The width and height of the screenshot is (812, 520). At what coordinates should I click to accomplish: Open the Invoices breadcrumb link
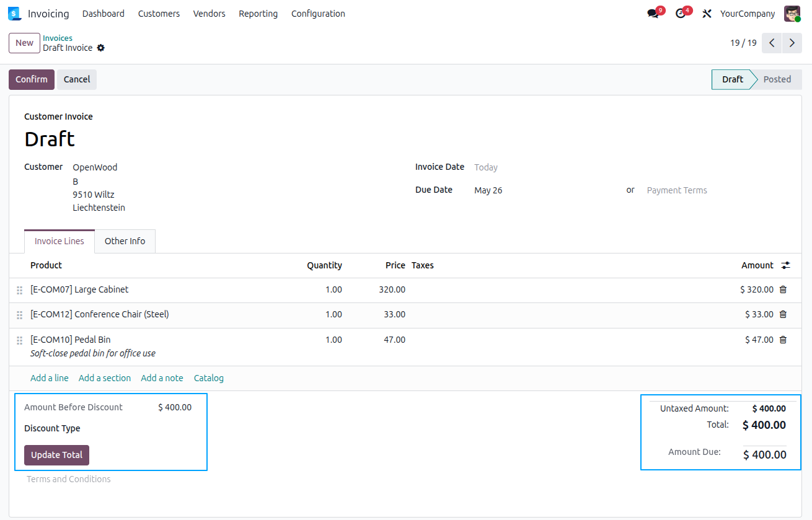tap(58, 38)
